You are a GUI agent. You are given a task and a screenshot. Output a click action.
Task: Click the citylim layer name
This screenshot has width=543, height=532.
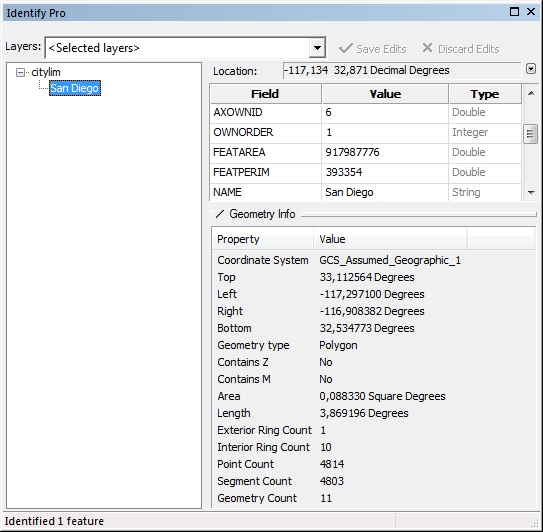point(46,72)
